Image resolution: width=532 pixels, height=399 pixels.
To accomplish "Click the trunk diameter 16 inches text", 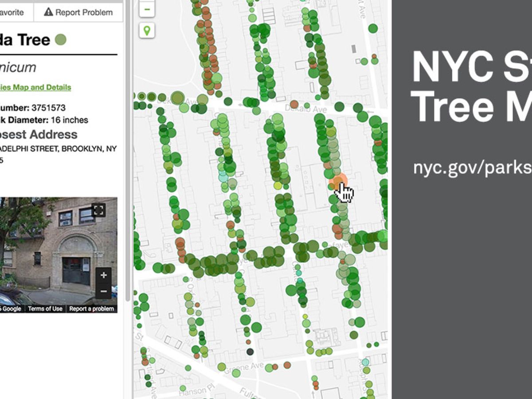I will click(x=44, y=120).
